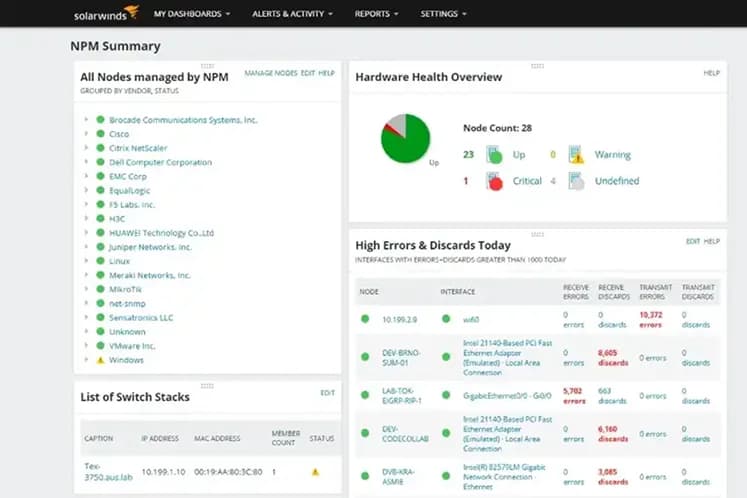Click the Warning status server icon
747x498 pixels.
(576, 155)
